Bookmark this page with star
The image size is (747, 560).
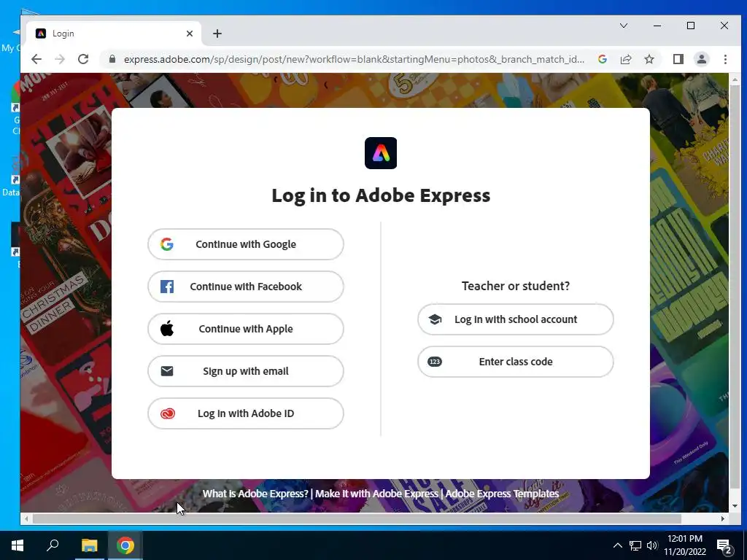(649, 59)
